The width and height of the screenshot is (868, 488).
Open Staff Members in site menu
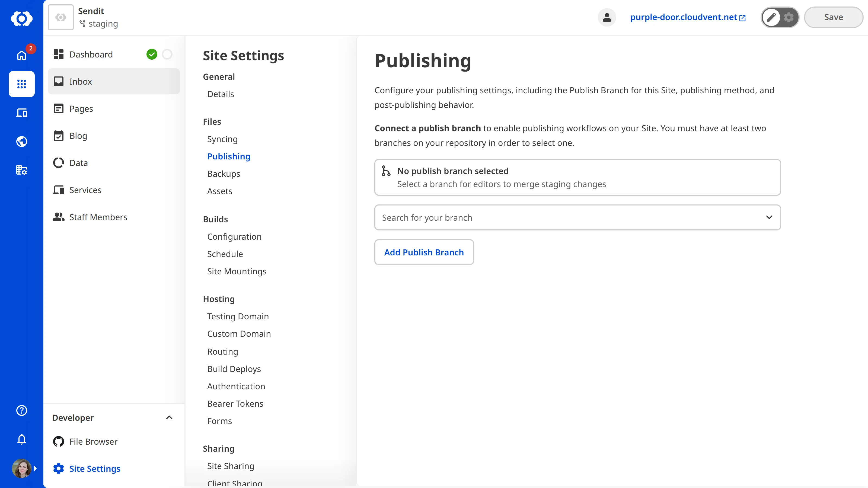pos(114,217)
